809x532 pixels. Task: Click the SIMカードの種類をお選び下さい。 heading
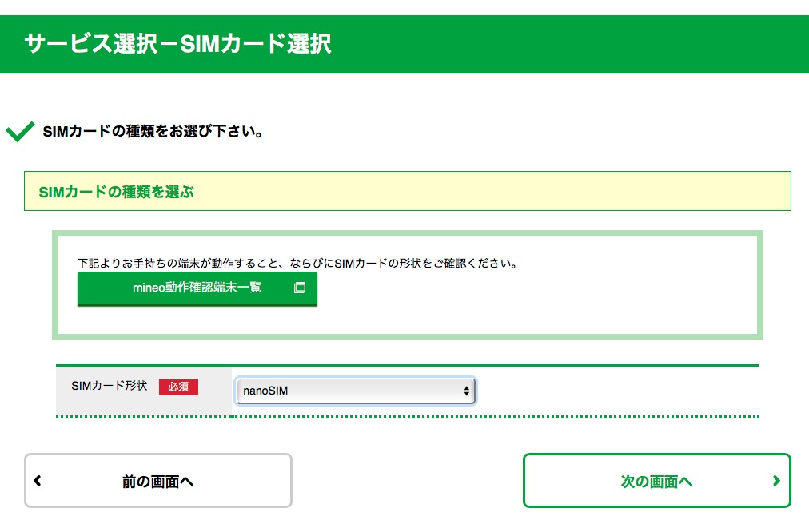(x=153, y=132)
